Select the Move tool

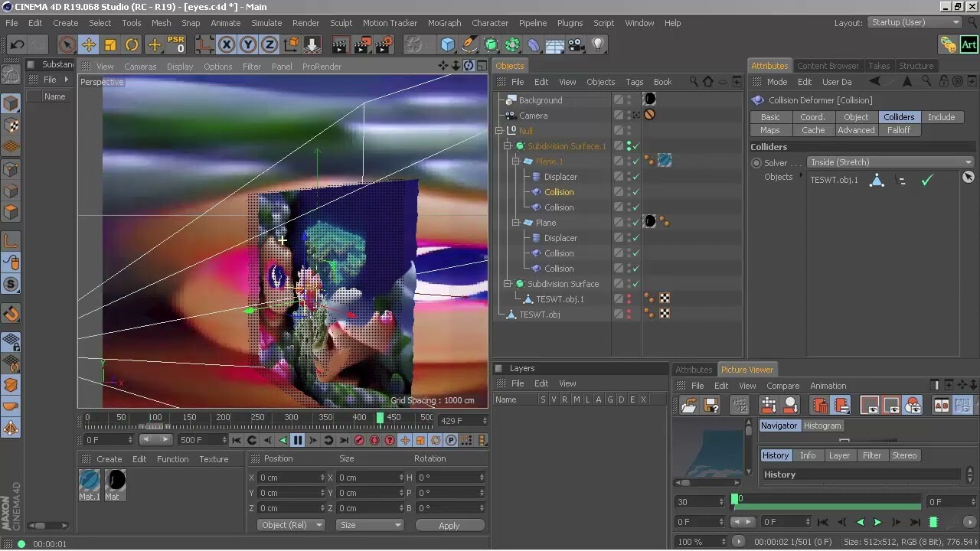[88, 44]
